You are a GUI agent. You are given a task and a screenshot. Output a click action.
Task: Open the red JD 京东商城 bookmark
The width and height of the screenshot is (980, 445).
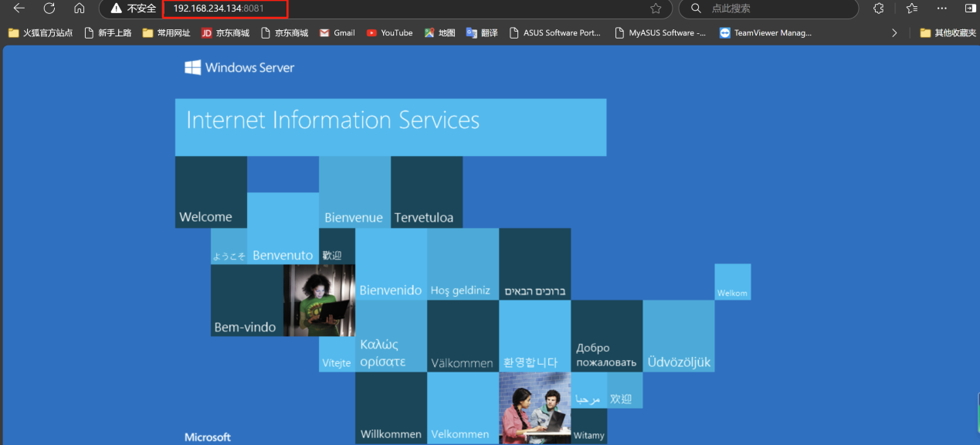[226, 33]
